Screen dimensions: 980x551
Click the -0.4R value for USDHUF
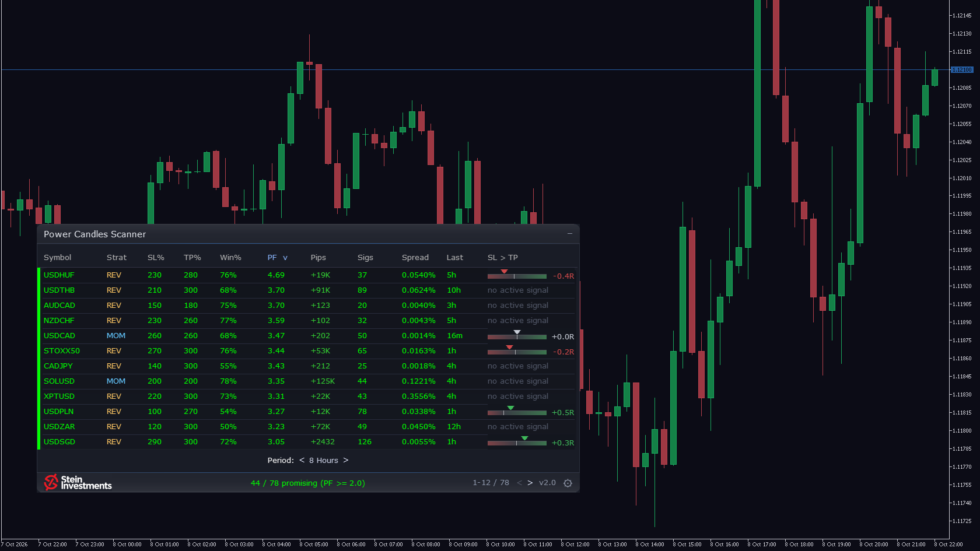pyautogui.click(x=563, y=276)
